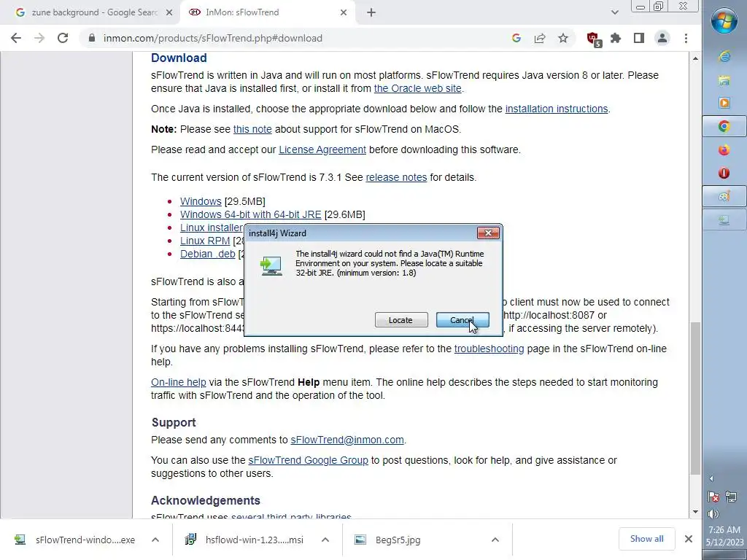Click the Linux installer link
This screenshot has height=560, width=747.
212,227
